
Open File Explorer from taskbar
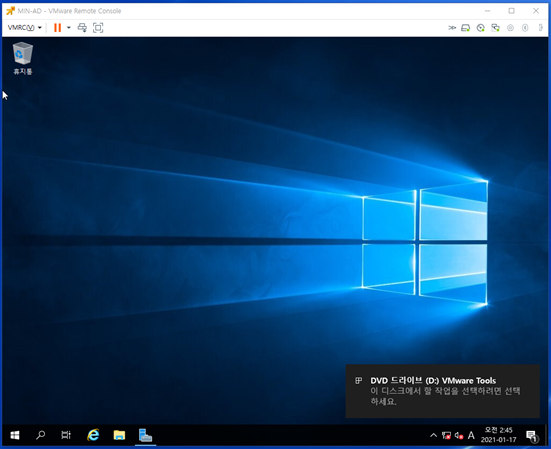[x=119, y=435]
